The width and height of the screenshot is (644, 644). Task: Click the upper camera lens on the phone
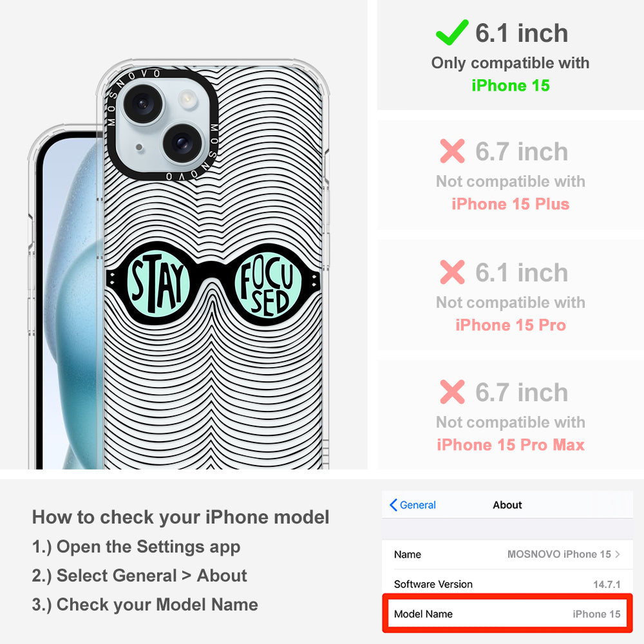coord(144,104)
